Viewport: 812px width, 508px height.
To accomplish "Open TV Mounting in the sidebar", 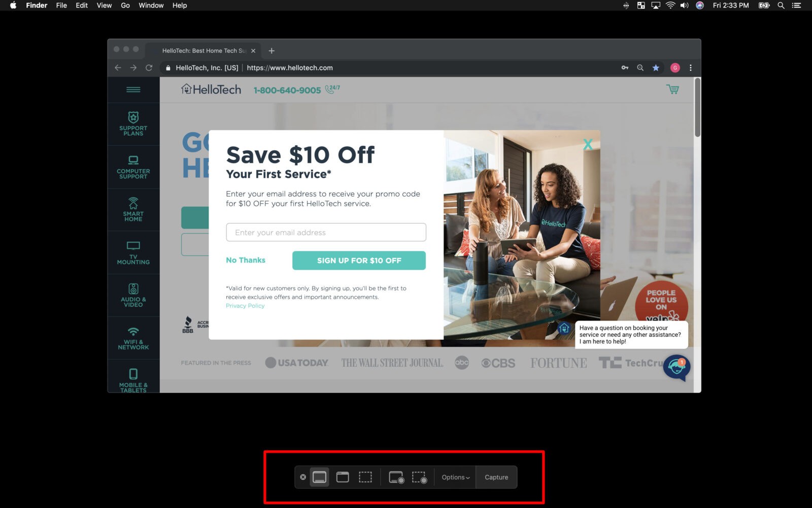I will point(133,252).
